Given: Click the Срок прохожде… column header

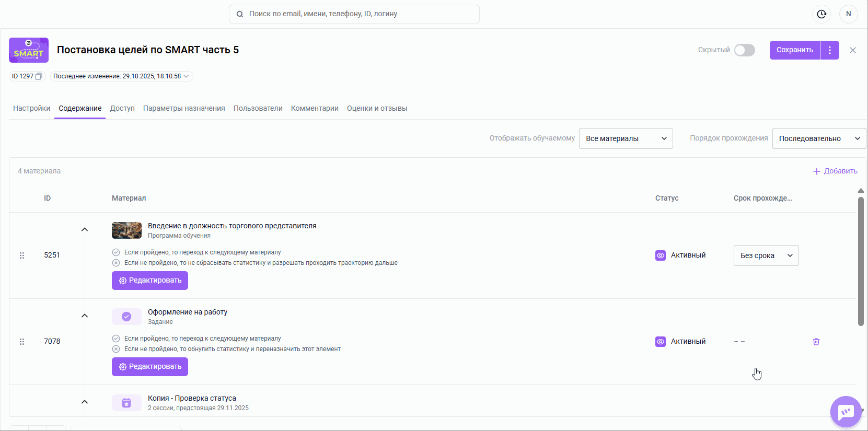Looking at the screenshot, I should click(x=763, y=198).
